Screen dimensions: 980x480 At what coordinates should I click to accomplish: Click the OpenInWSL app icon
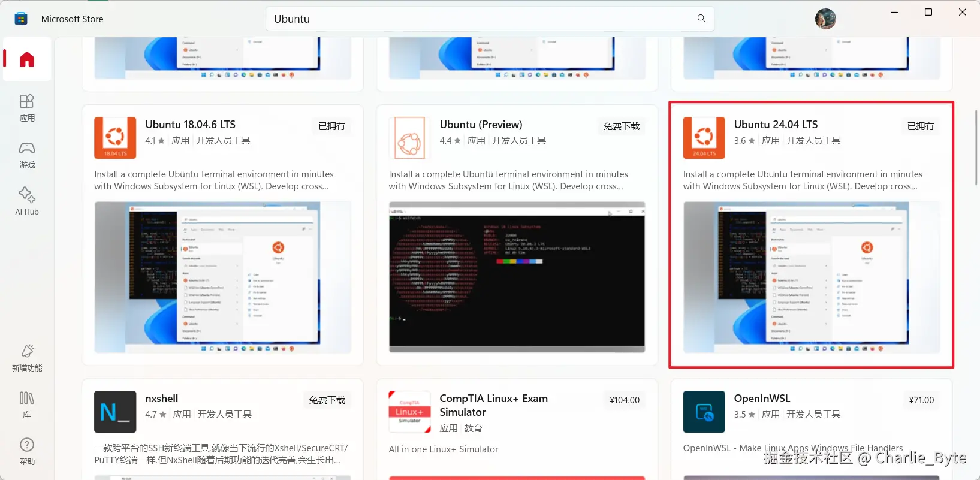coord(704,412)
